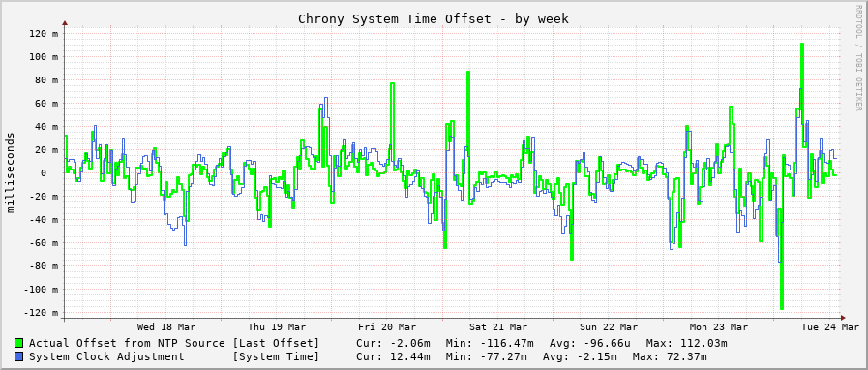Click the 'Sun 22 Mar' x-axis label
The width and height of the screenshot is (868, 370).
coord(609,326)
